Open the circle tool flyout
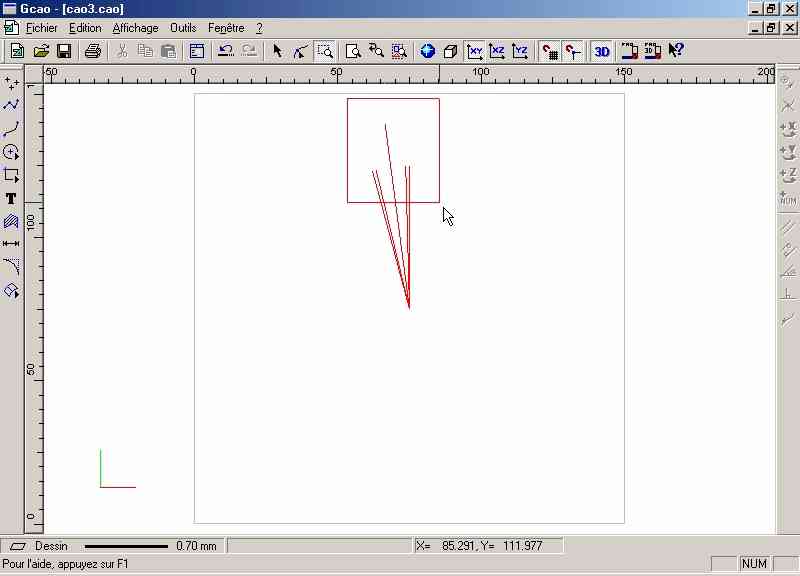The height and width of the screenshot is (576, 800). [11, 152]
